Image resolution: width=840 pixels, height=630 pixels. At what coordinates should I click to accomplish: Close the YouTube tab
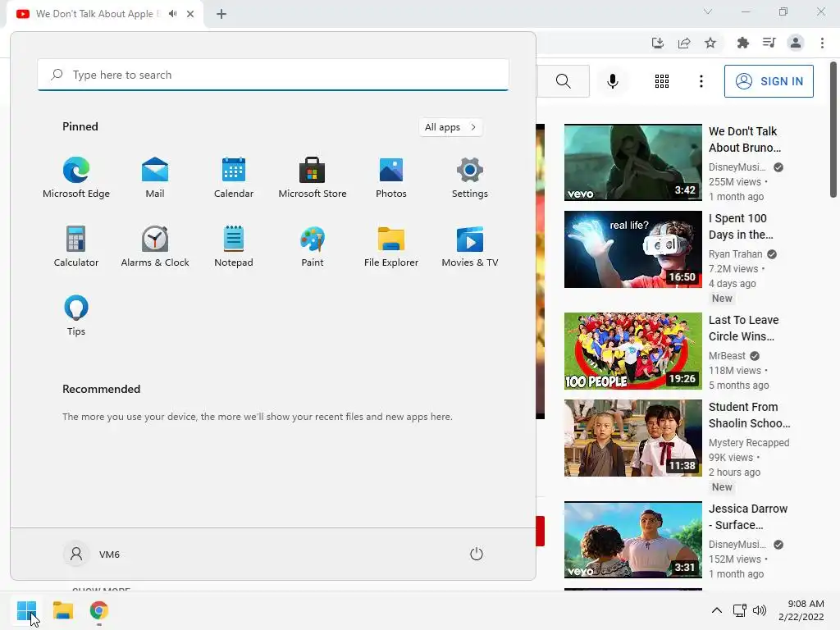190,14
